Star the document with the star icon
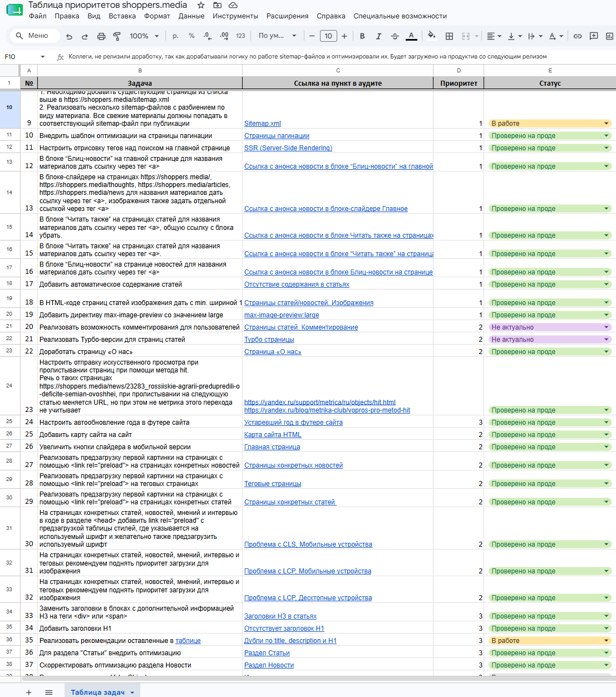The width and height of the screenshot is (616, 697). coord(201,5)
